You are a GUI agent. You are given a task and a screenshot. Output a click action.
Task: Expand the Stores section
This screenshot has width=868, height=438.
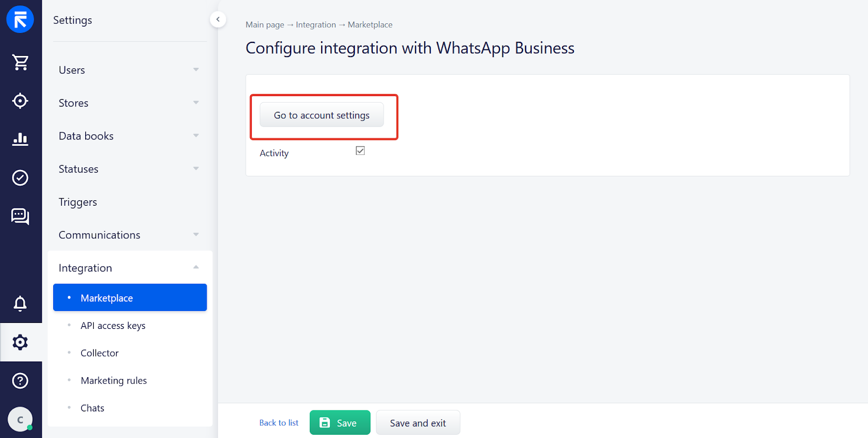point(130,103)
